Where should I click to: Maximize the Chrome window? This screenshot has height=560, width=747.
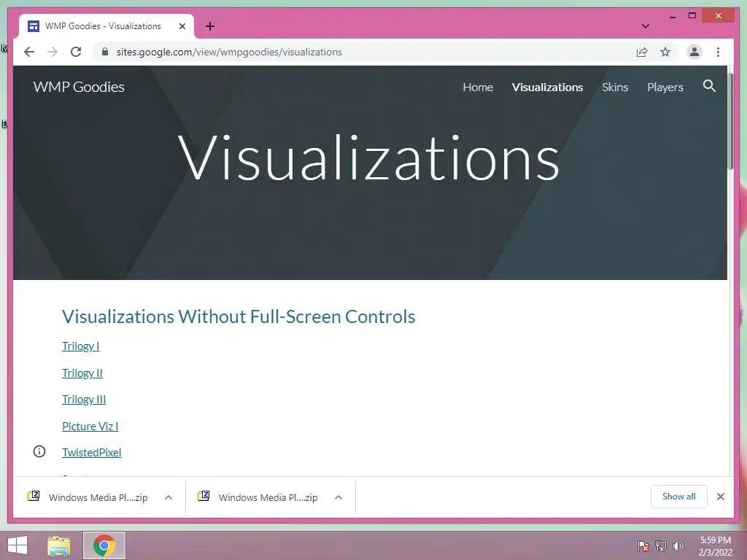[x=692, y=16]
